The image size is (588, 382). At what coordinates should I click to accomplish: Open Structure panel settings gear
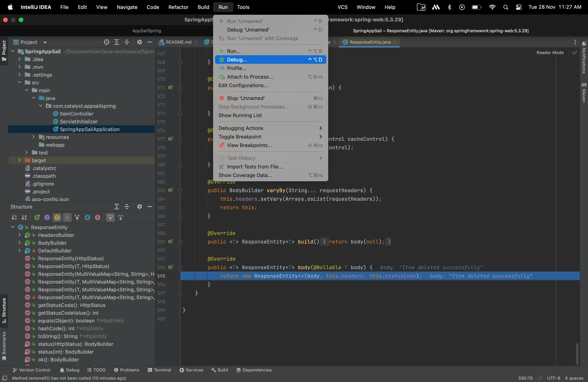point(140,207)
